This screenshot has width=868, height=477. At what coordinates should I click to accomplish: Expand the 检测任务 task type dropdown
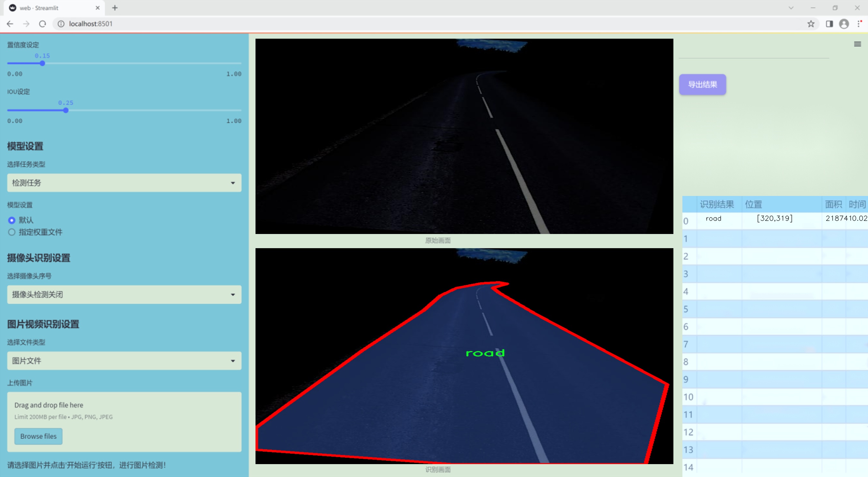coord(124,183)
